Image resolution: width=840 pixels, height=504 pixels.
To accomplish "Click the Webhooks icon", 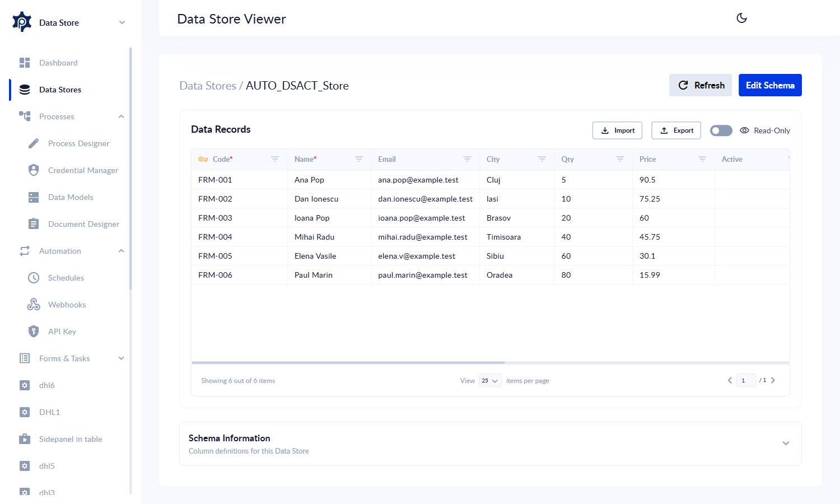I will point(34,305).
